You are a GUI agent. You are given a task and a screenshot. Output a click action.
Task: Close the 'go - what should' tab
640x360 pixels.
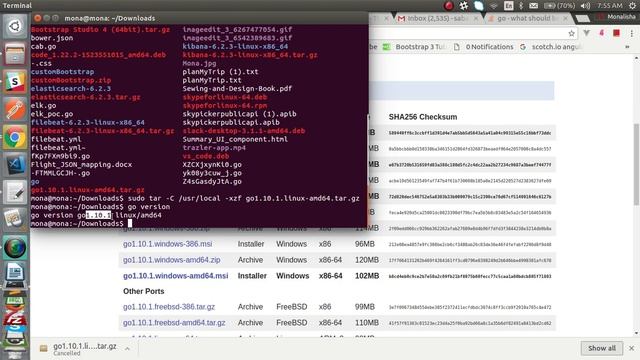tap(565, 18)
